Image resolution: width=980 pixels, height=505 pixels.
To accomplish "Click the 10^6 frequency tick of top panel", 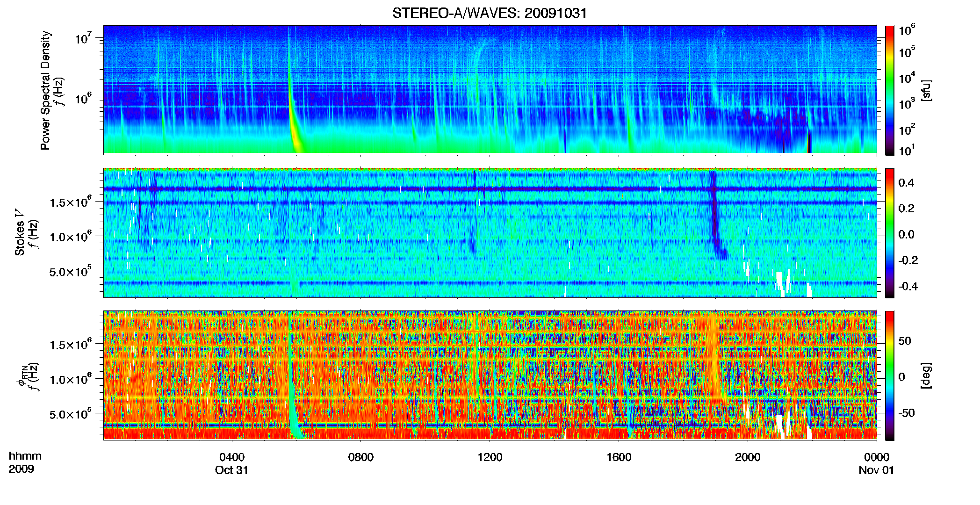I will click(83, 98).
